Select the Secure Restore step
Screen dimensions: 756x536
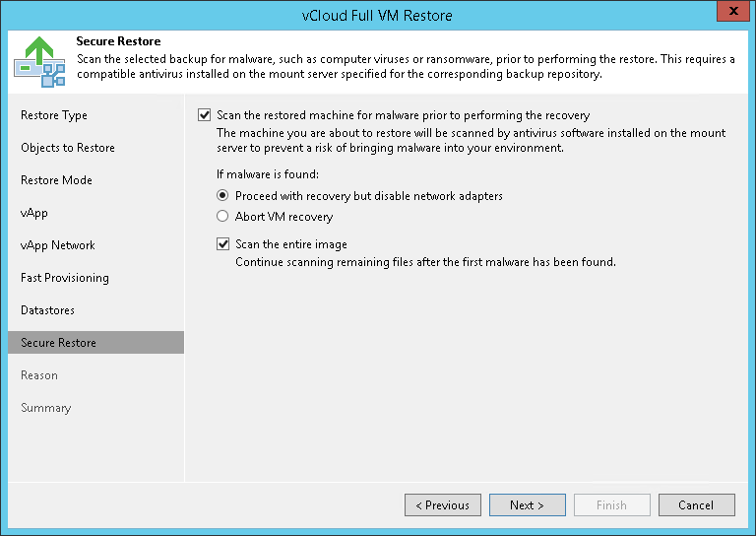point(59,343)
